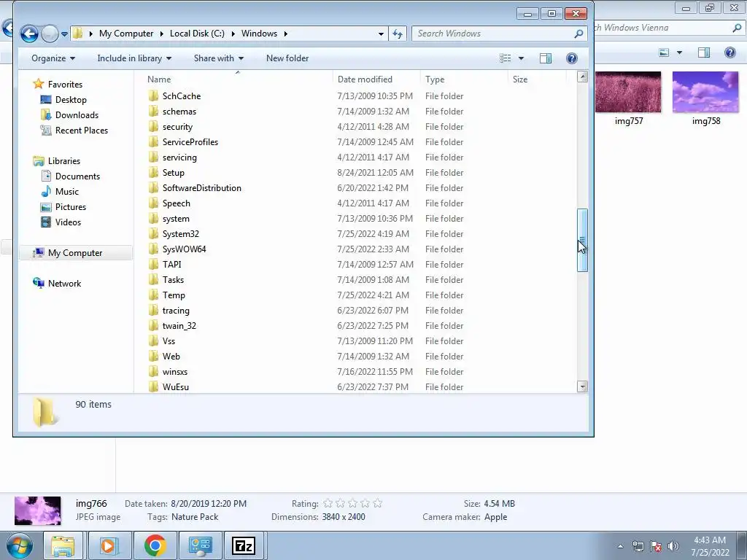Toggle the preview pane icon
The height and width of the screenshot is (560, 747).
(x=546, y=58)
